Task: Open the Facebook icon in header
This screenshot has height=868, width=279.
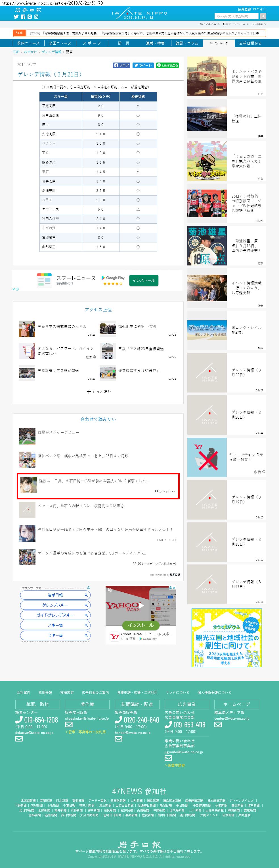Action: [23, 16]
